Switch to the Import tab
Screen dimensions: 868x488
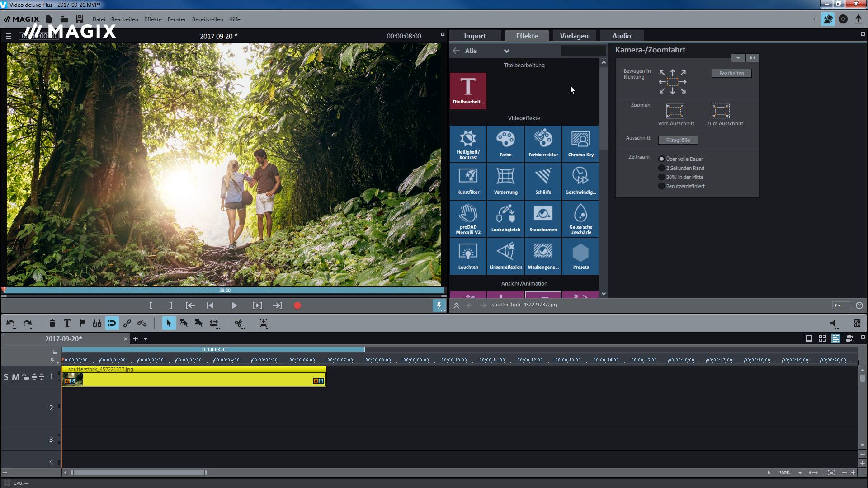tap(475, 36)
